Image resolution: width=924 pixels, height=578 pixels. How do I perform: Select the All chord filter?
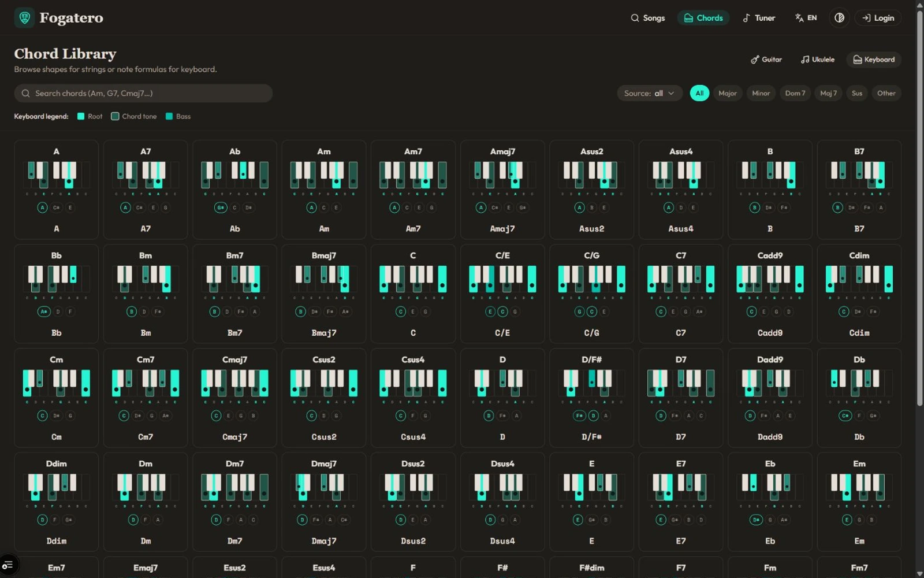(x=699, y=93)
